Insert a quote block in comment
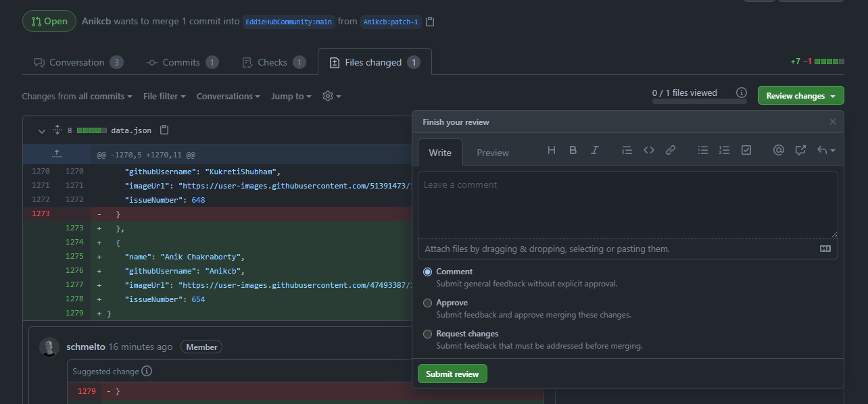 tap(627, 151)
